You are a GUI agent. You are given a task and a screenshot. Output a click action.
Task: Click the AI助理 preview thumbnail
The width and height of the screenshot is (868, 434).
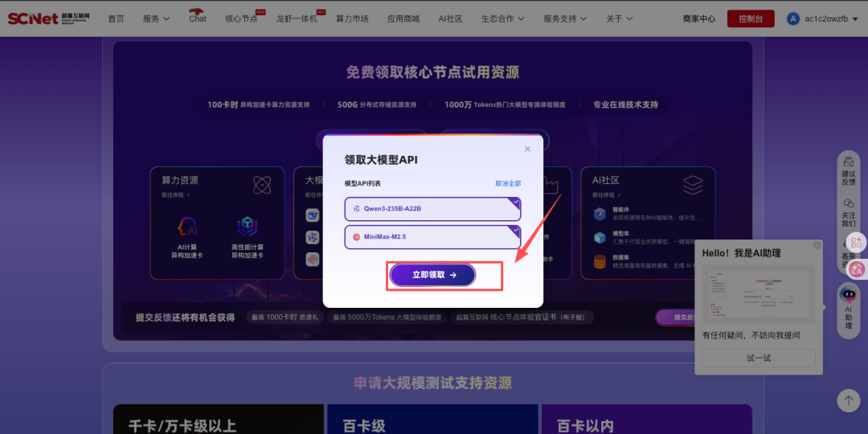pos(759,294)
